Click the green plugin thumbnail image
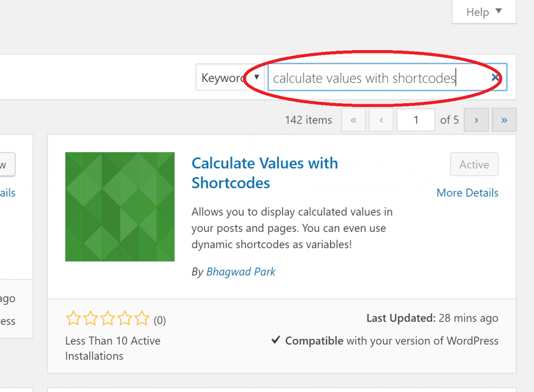The height and width of the screenshot is (392, 534). click(x=119, y=206)
